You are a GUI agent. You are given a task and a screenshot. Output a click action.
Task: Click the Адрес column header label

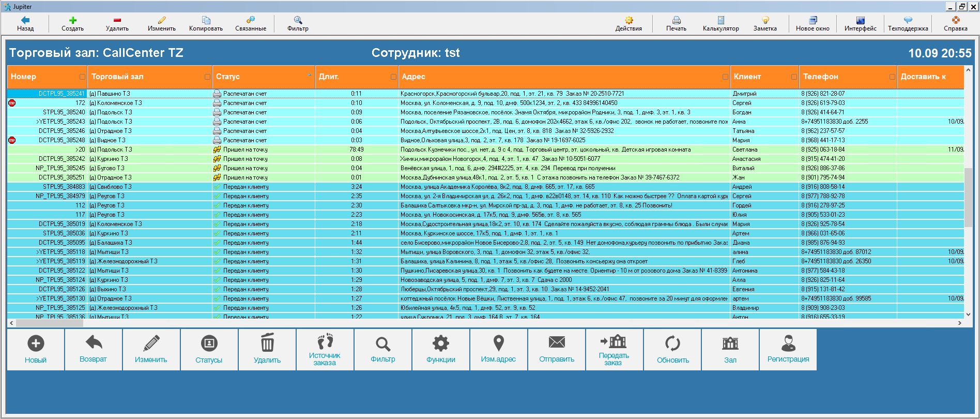(x=414, y=77)
